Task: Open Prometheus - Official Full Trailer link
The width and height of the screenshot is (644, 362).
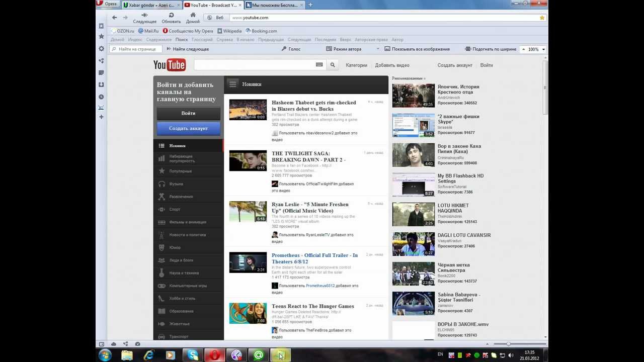Action: [x=315, y=258]
